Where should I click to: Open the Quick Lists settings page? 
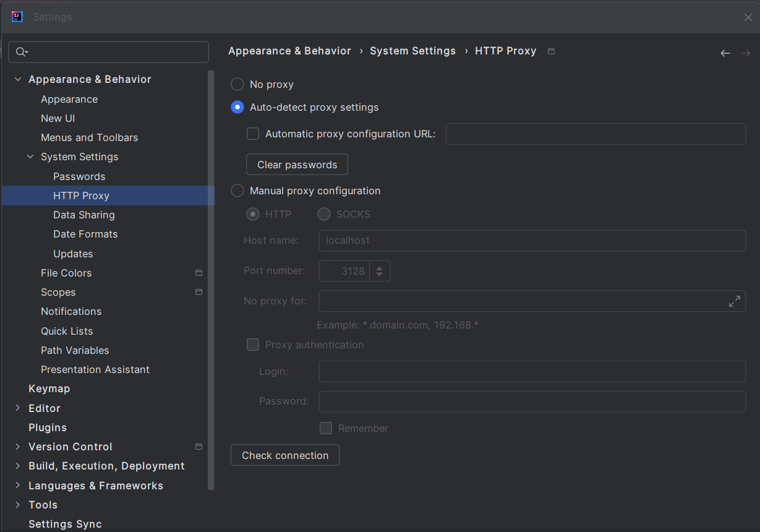67,331
